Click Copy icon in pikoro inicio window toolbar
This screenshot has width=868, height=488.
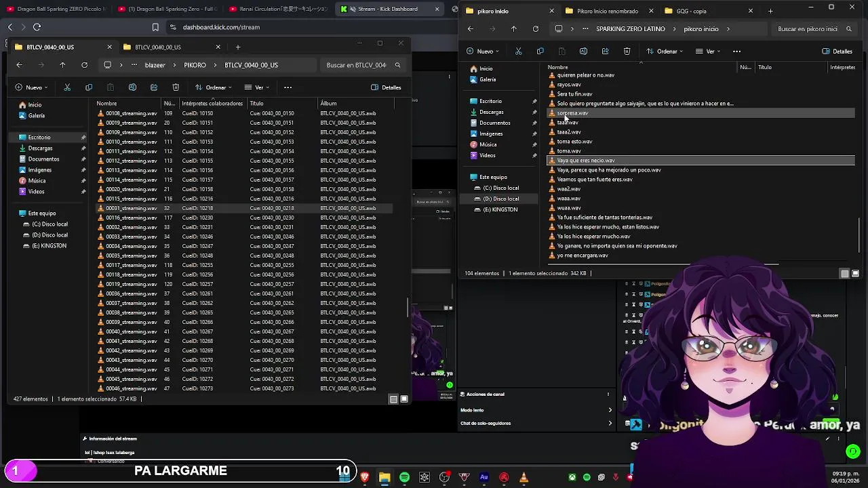click(x=540, y=52)
